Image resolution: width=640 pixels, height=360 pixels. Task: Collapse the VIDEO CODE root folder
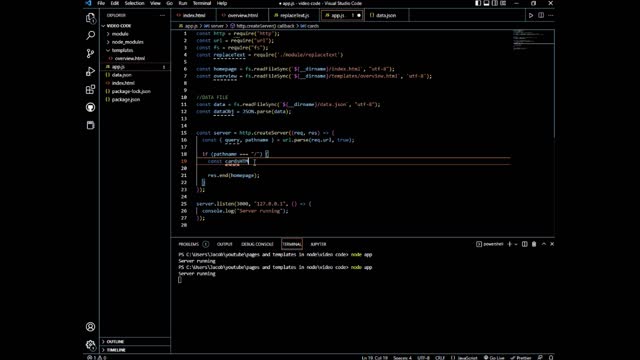click(x=135, y=26)
